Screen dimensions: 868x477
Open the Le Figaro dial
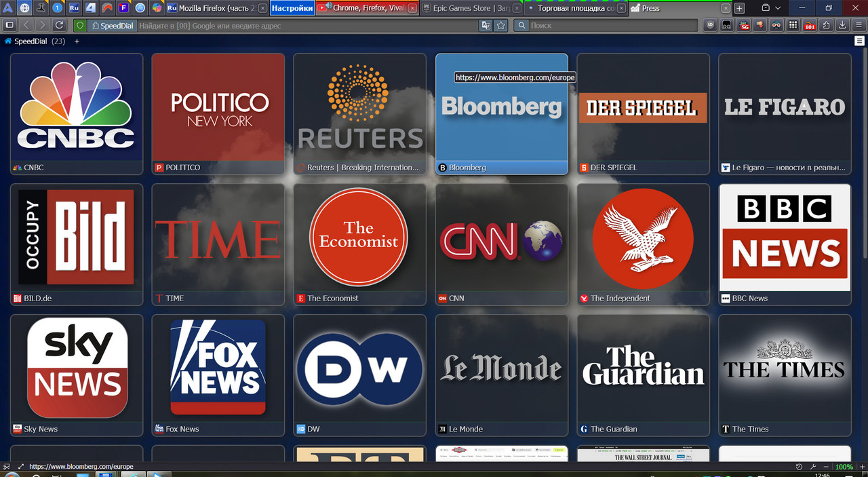[x=785, y=114]
